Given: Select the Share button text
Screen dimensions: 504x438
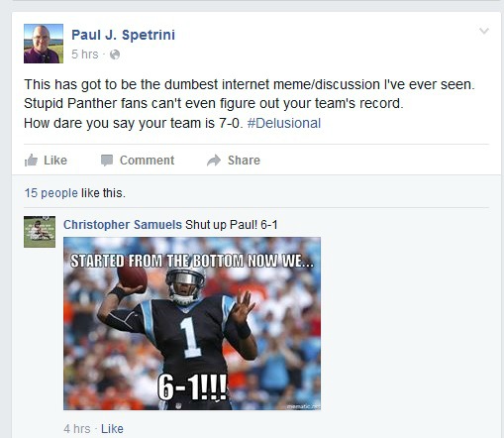Looking at the screenshot, I should pyautogui.click(x=244, y=161).
